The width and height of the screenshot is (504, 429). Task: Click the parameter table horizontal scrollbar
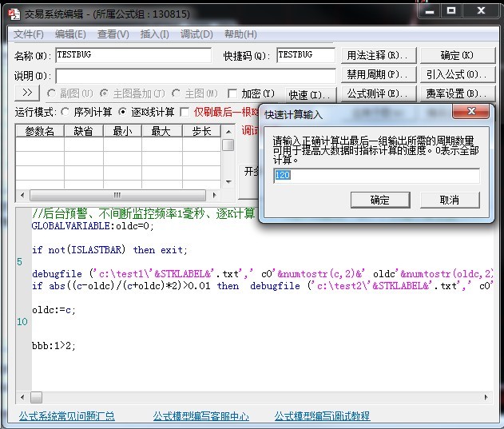coord(117,194)
